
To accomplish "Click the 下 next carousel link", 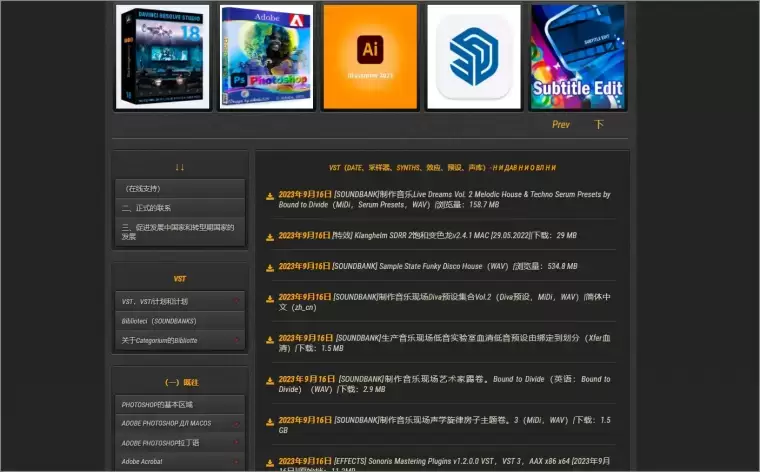I will [599, 125].
